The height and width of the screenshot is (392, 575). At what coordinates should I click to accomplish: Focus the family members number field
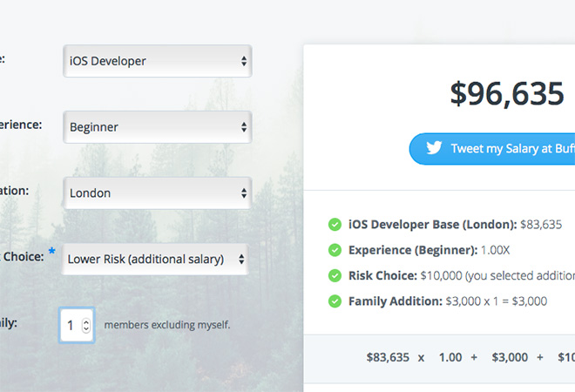point(70,325)
